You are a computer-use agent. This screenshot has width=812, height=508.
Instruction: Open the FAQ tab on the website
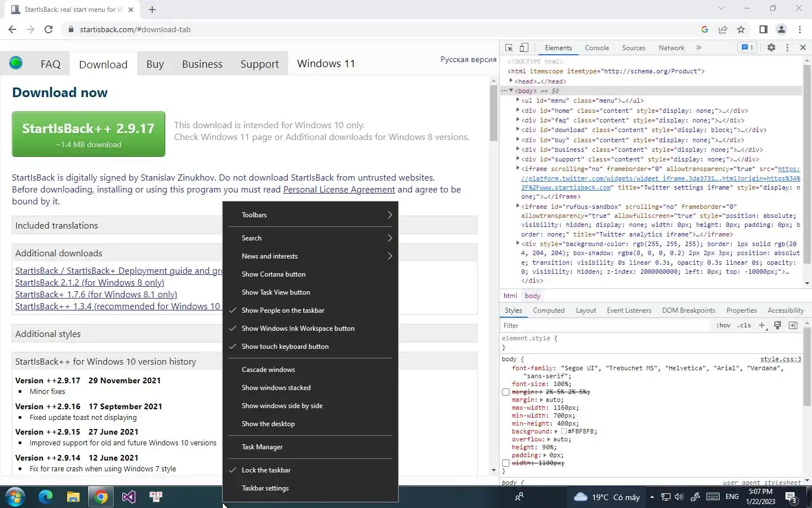click(50, 64)
